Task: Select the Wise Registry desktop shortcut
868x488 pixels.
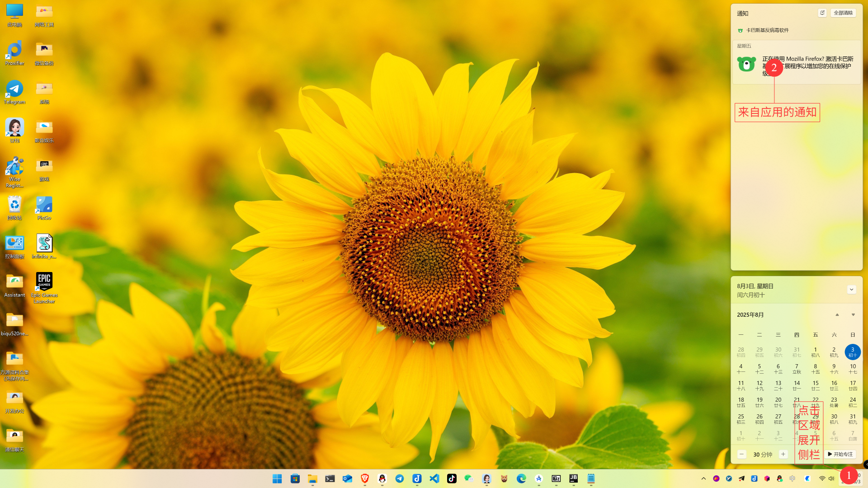Action: tap(14, 172)
